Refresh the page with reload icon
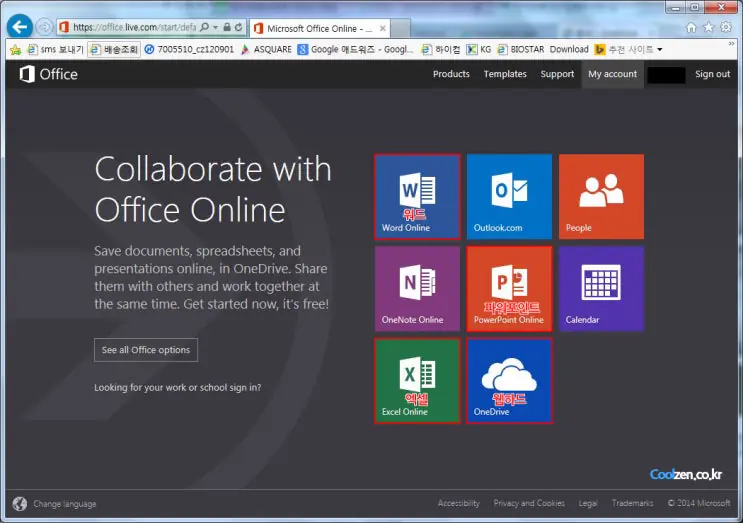743x523 pixels. [x=239, y=27]
